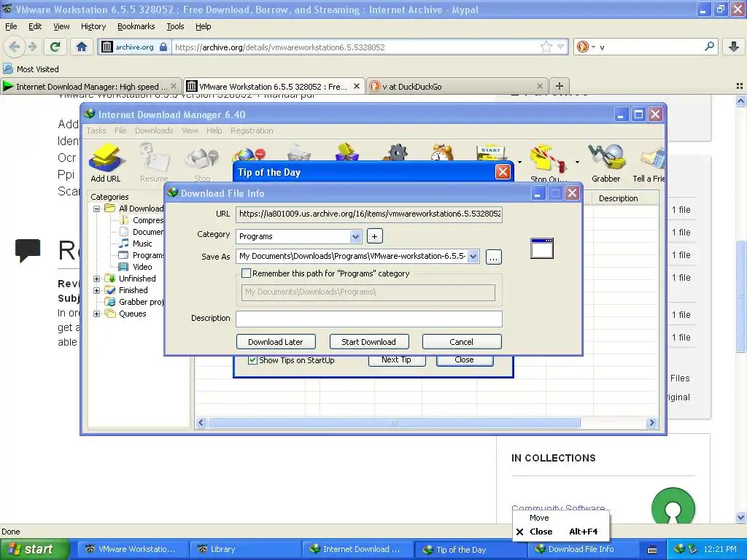Close the VMware Workstation browser tab
Screen dimensions: 747x560
tap(356, 86)
